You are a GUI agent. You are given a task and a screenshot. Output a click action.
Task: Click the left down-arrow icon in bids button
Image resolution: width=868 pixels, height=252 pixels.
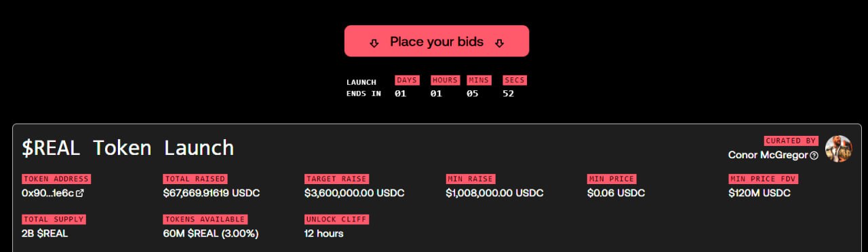tap(374, 43)
